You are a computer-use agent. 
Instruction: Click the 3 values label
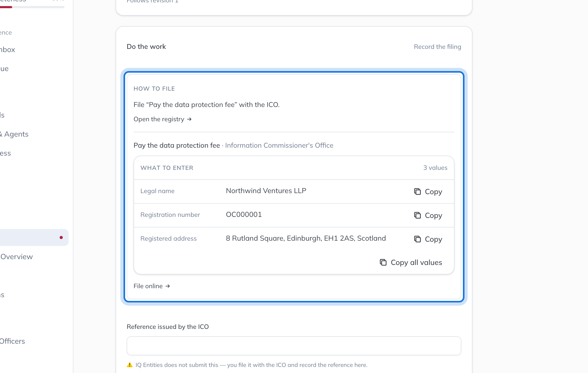(435, 168)
